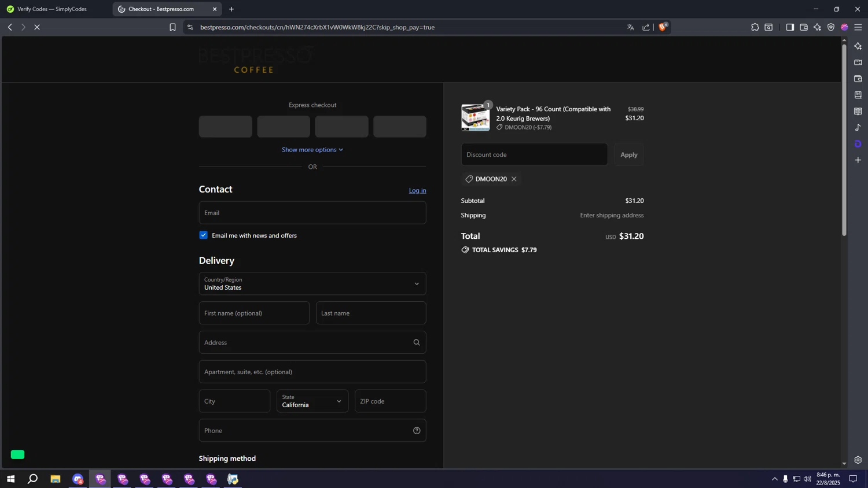Open sidebar settings gear
The height and width of the screenshot is (488, 868).
coord(858,460)
